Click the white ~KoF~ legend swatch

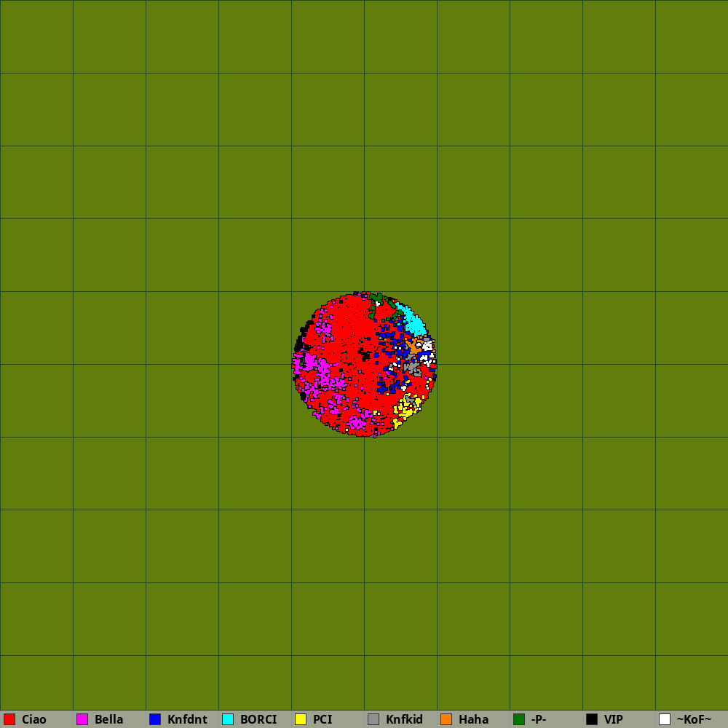click(x=665, y=719)
